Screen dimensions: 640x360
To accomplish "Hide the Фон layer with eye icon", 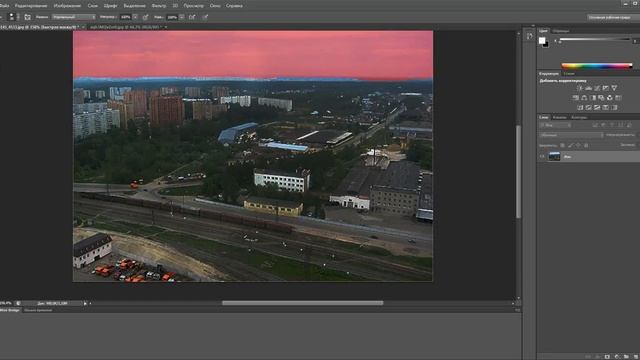I will [x=542, y=156].
